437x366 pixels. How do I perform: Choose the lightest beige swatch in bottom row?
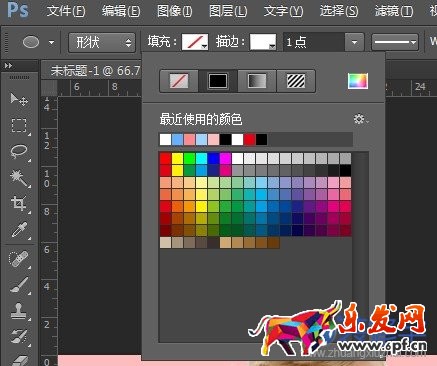pyautogui.click(x=165, y=243)
